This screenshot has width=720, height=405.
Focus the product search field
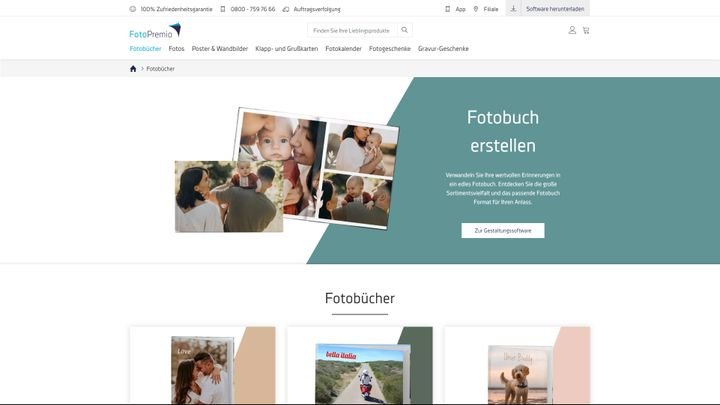point(352,30)
